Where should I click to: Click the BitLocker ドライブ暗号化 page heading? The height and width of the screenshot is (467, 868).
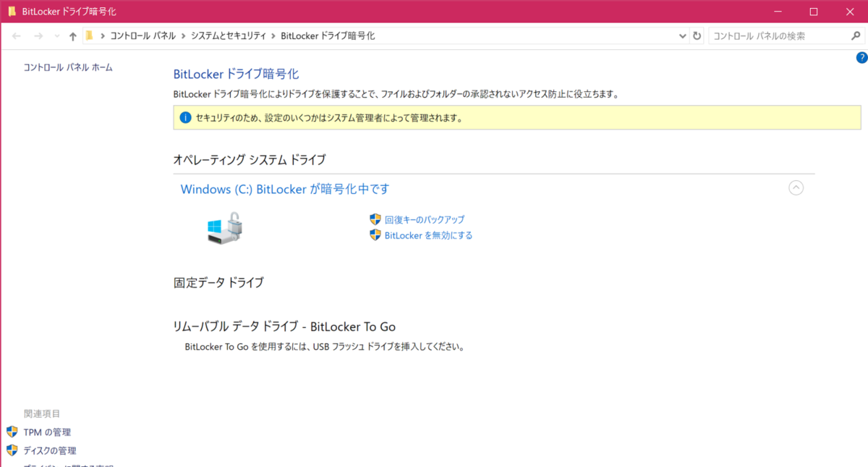[236, 74]
